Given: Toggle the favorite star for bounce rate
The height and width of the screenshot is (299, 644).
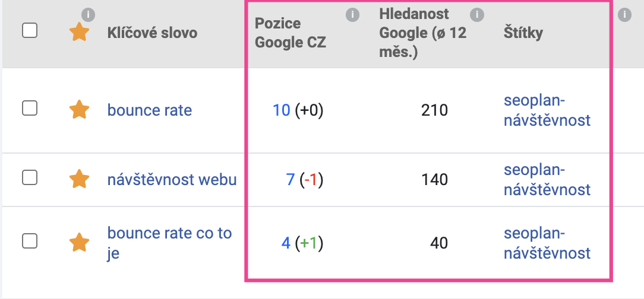Looking at the screenshot, I should pos(79,110).
